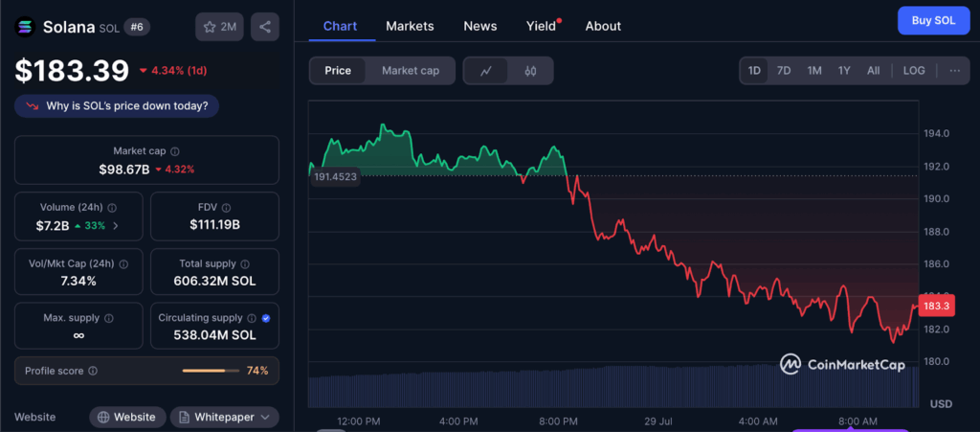Click 'Why is SOL's price down today?'

click(x=117, y=105)
